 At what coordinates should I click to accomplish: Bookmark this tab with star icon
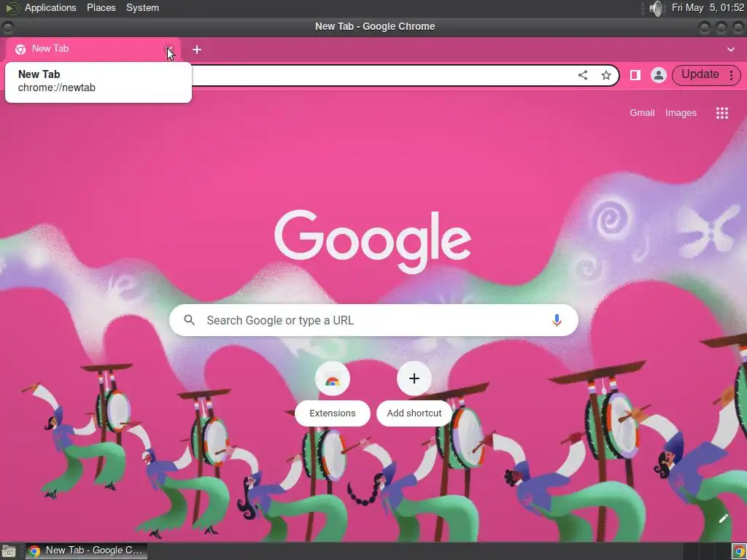[x=606, y=75]
